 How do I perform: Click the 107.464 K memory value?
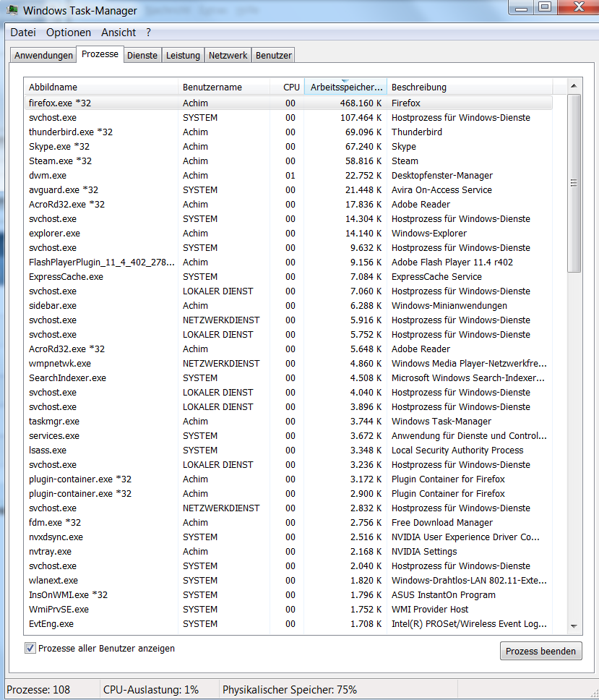(x=361, y=117)
